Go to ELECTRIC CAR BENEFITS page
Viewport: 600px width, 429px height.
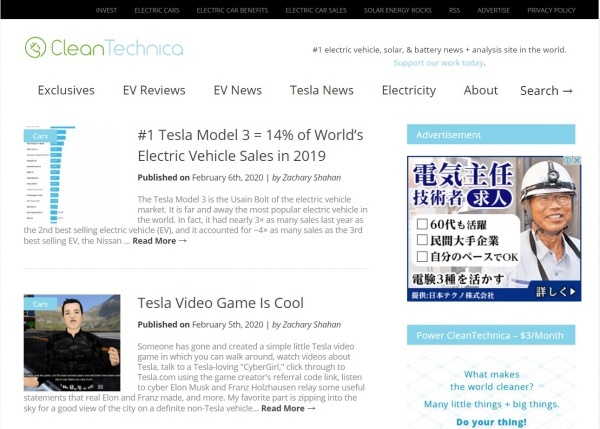coord(232,10)
